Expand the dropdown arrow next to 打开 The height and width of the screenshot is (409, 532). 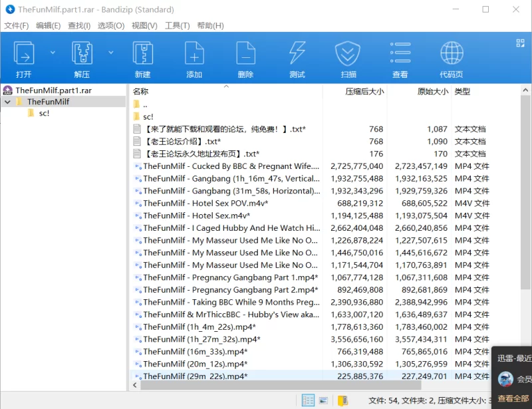click(53, 53)
